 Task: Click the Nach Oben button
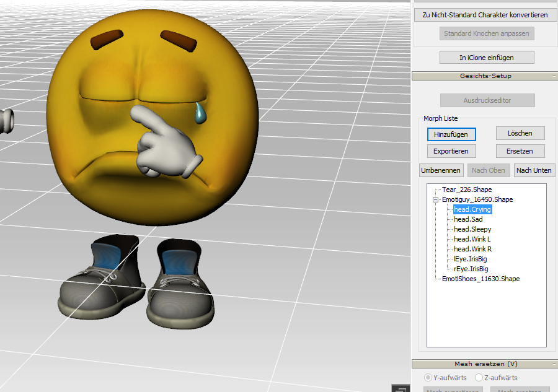489,170
